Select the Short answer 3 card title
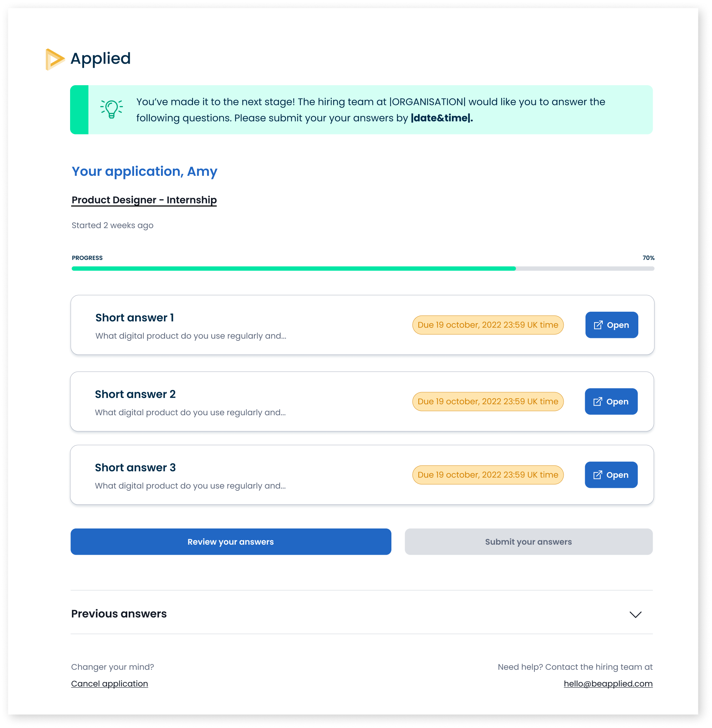Screen dimensions: 712x728 135,468
